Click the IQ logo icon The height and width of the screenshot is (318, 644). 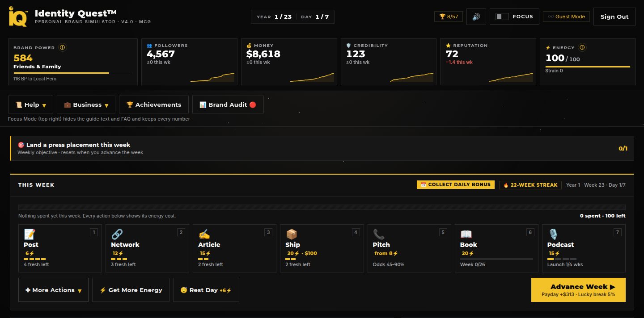pyautogui.click(x=17, y=17)
